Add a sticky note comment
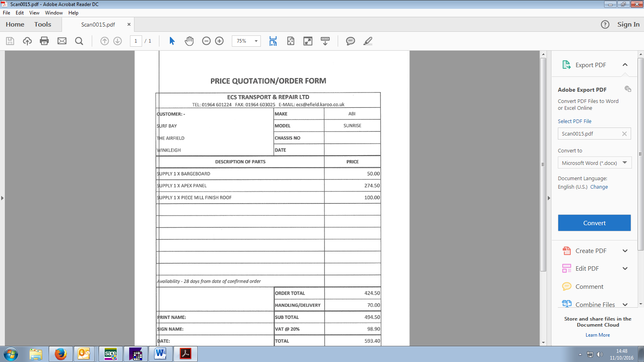 point(351,41)
